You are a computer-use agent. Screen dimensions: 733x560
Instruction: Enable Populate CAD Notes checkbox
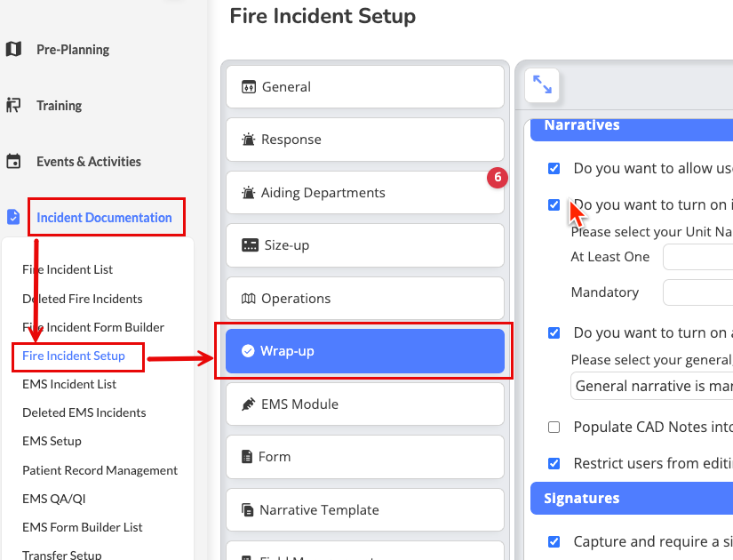click(554, 428)
